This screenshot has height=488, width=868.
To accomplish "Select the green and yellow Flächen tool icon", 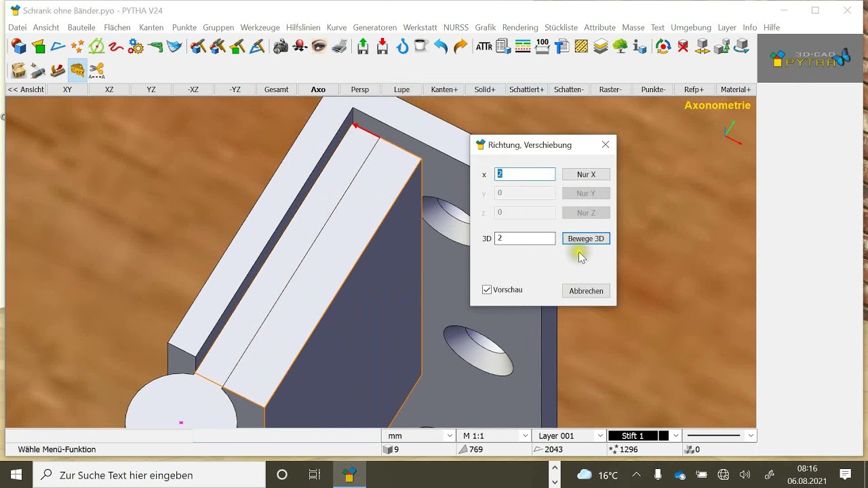I will coord(39,47).
